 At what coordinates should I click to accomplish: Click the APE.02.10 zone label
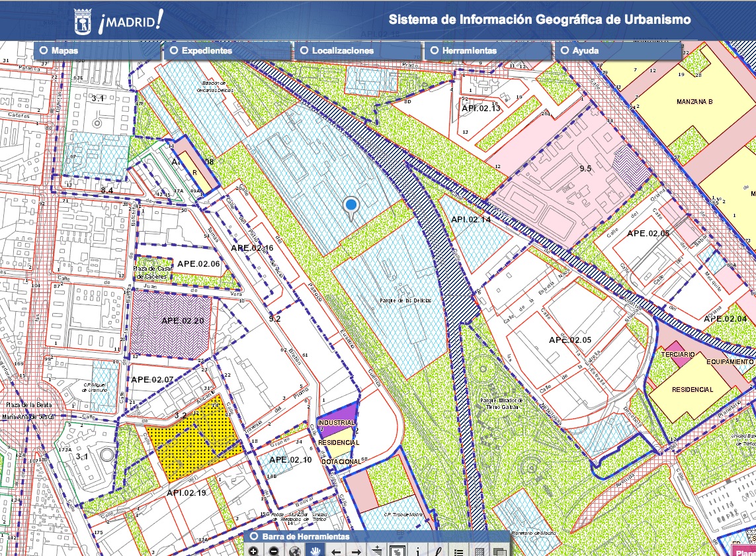pyautogui.click(x=290, y=459)
